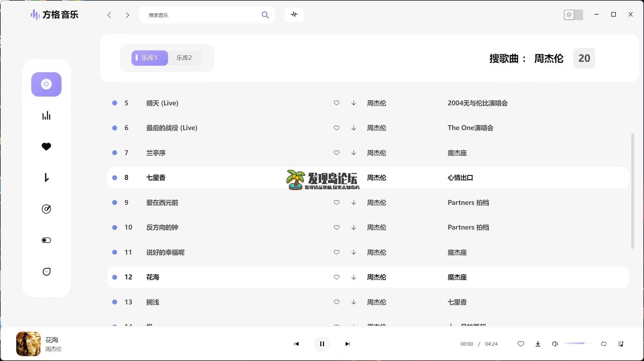The image size is (644, 361).
Task: Open the black heart favorites sidebar icon
Action: [x=46, y=147]
